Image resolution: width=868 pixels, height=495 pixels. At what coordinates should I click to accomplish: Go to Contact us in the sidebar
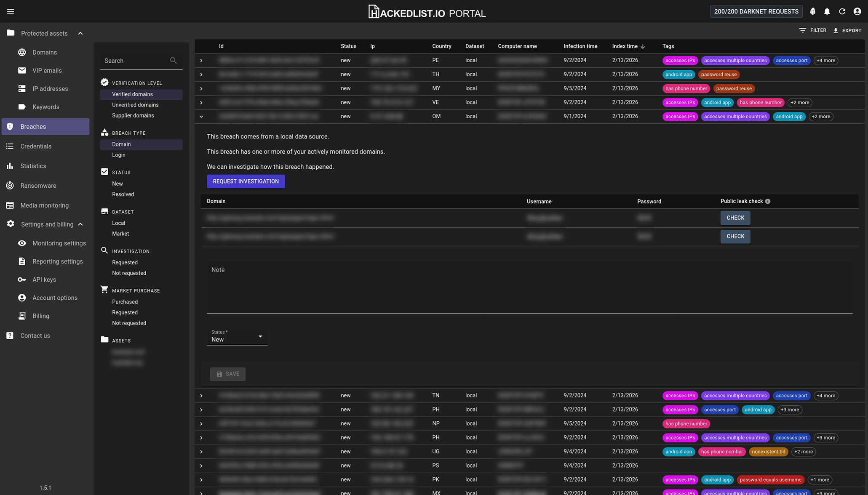coord(34,335)
